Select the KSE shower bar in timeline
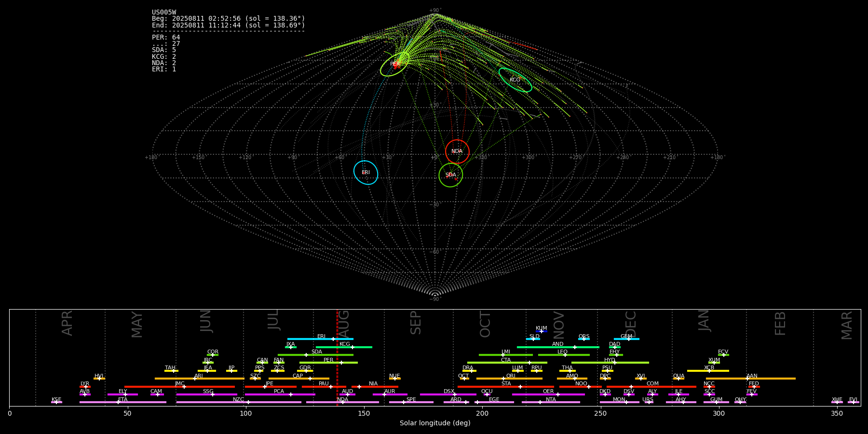The image size is (868, 434). click(x=56, y=402)
